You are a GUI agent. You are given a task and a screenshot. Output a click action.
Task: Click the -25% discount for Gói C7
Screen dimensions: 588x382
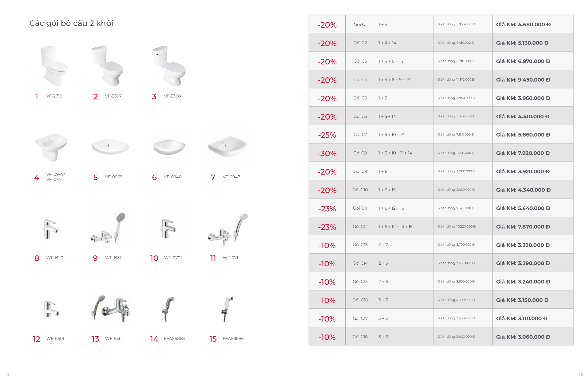point(327,135)
